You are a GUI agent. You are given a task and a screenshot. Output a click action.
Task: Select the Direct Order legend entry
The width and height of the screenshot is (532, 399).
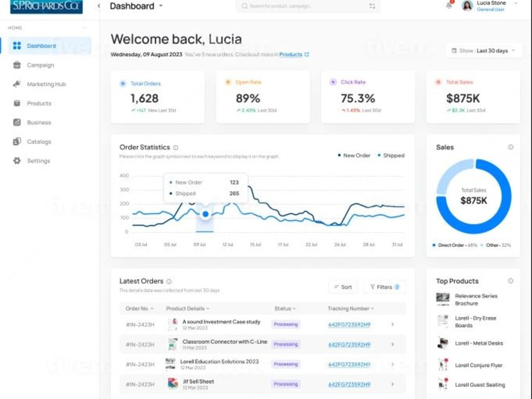pyautogui.click(x=454, y=245)
